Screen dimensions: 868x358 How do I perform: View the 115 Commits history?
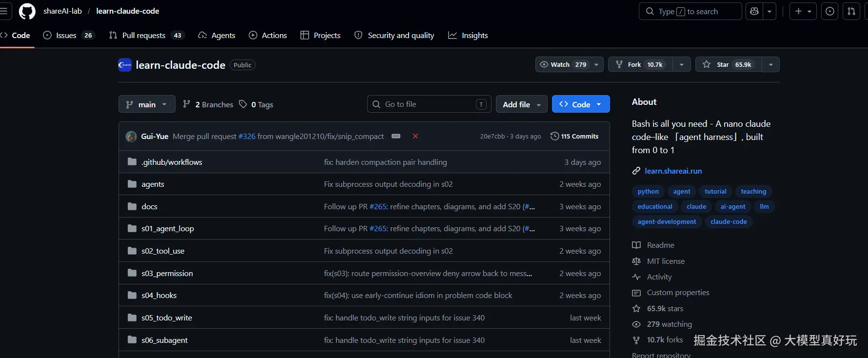[574, 137]
